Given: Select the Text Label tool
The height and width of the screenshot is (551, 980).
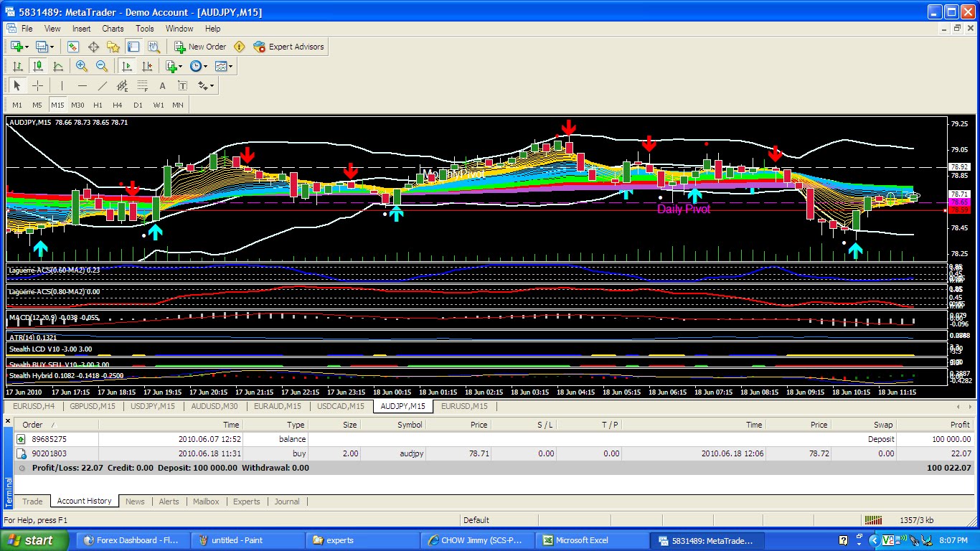Looking at the screenshot, I should [x=182, y=85].
